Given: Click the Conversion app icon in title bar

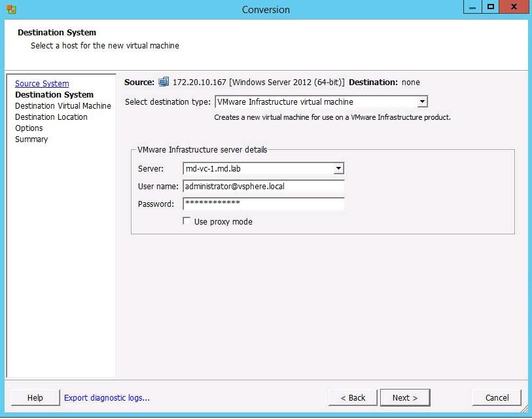Looking at the screenshot, I should [11, 9].
